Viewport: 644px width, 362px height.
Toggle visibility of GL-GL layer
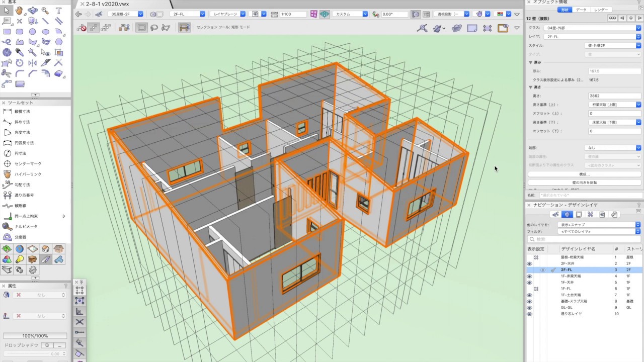click(x=529, y=308)
